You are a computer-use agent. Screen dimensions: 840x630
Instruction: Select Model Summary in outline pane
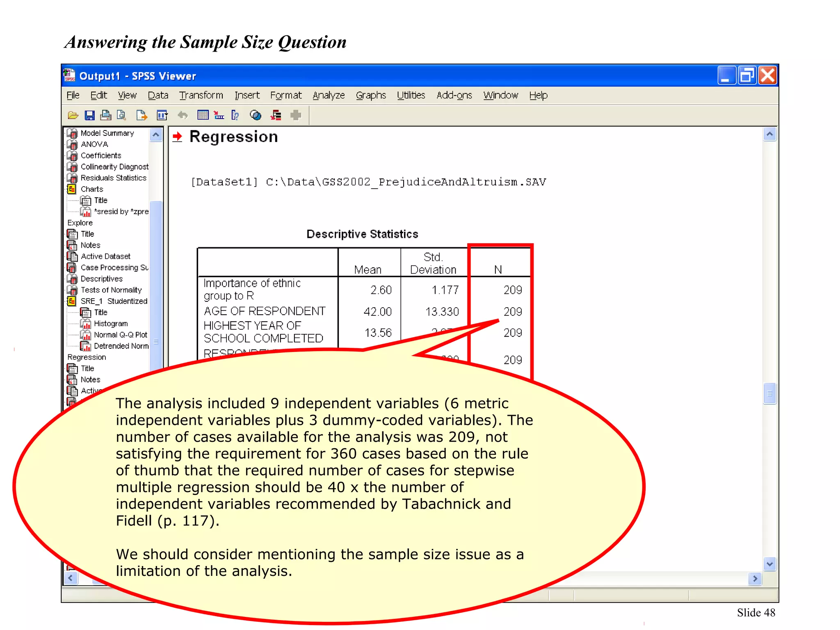coord(107,133)
